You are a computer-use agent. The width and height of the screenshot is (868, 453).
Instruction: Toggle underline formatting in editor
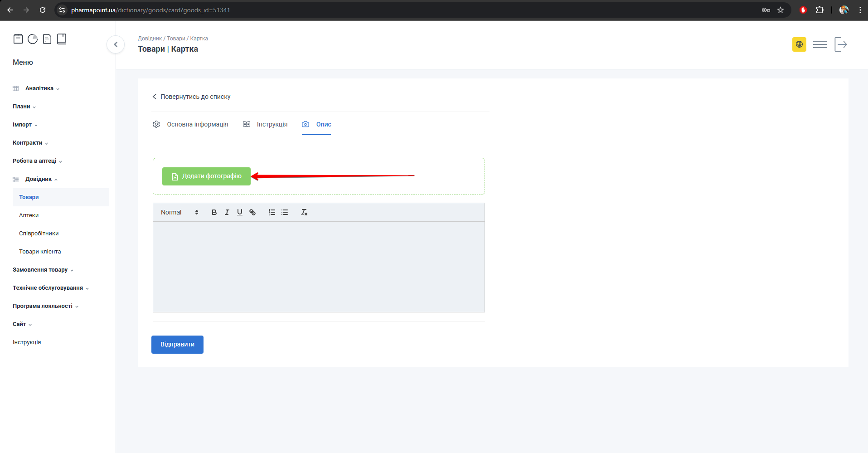[239, 212]
